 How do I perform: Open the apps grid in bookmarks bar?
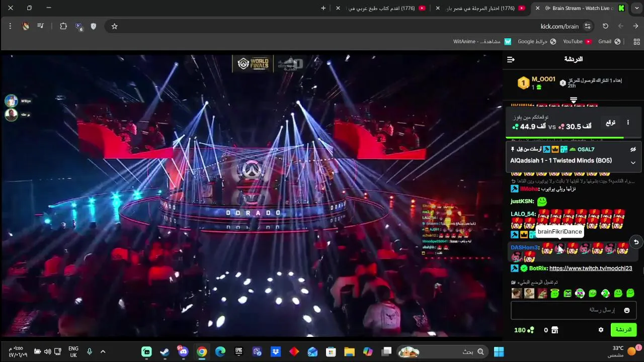pos(636,41)
